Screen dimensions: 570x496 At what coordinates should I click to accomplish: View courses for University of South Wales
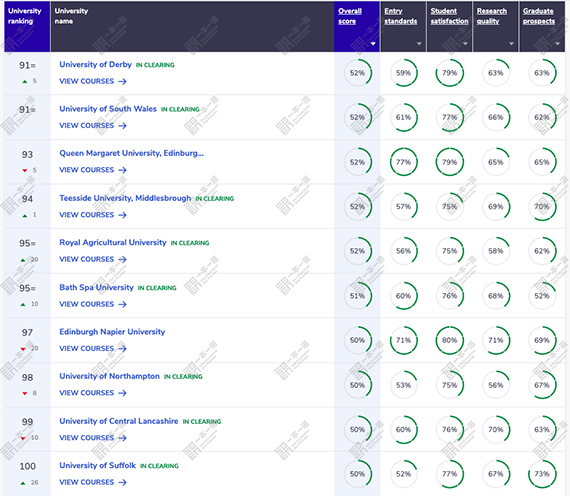[x=93, y=125]
